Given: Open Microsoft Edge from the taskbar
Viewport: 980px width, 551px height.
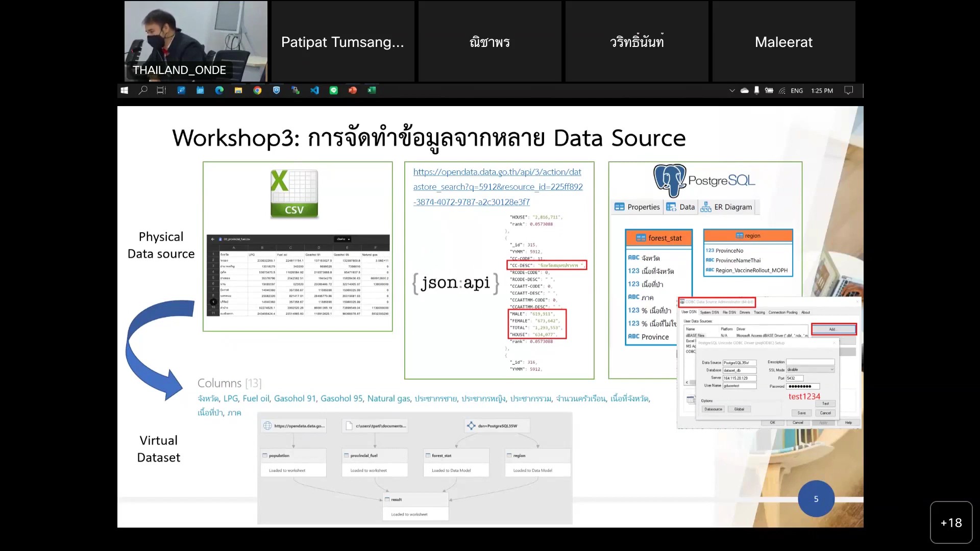Looking at the screenshot, I should click(219, 90).
